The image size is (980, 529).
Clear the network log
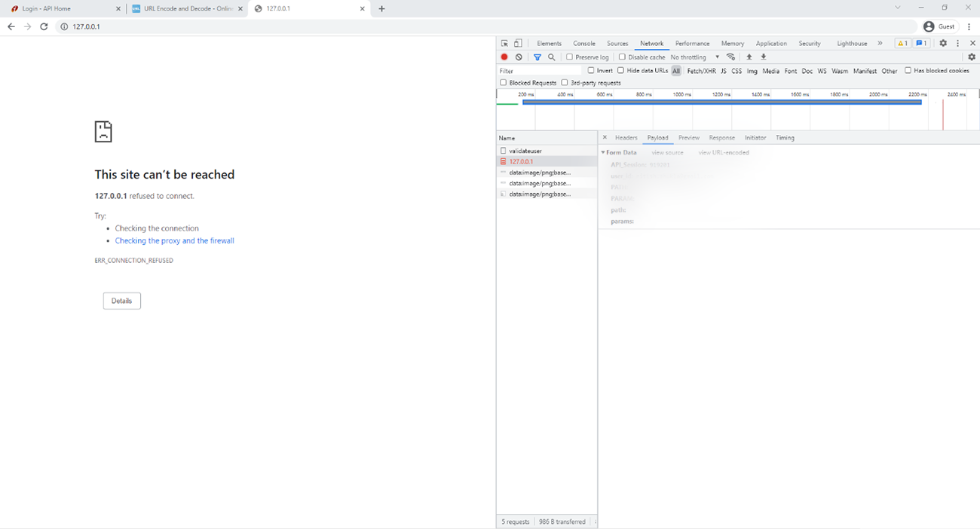(518, 57)
